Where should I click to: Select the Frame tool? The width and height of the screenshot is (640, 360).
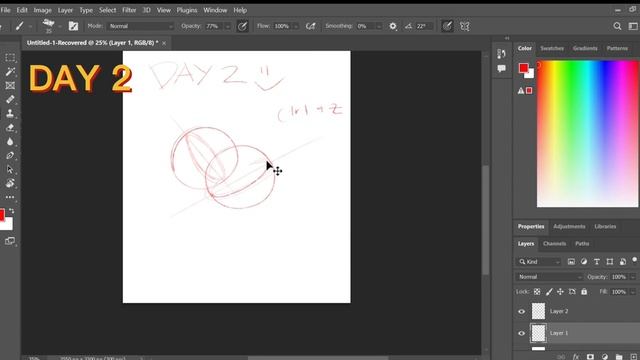(x=10, y=85)
